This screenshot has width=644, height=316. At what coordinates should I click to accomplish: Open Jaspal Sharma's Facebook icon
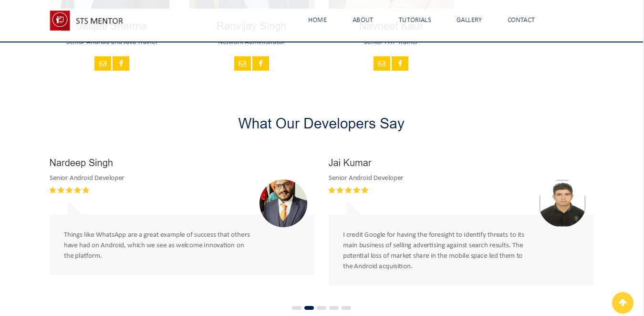pyautogui.click(x=121, y=63)
